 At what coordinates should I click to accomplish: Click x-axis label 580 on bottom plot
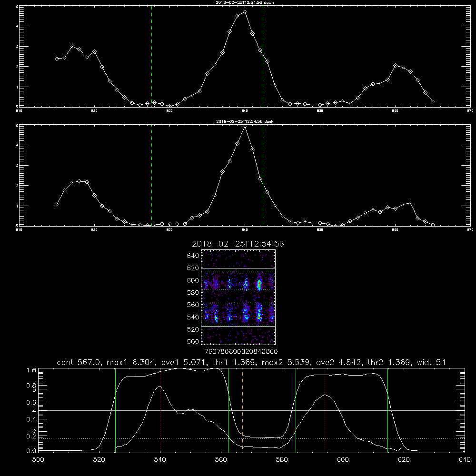coord(282,460)
